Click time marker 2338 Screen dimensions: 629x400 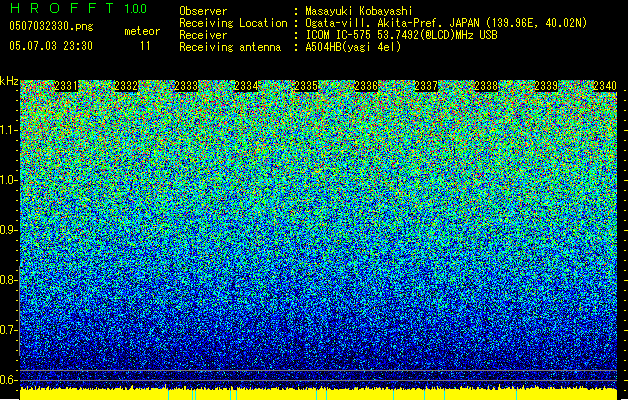(486, 86)
